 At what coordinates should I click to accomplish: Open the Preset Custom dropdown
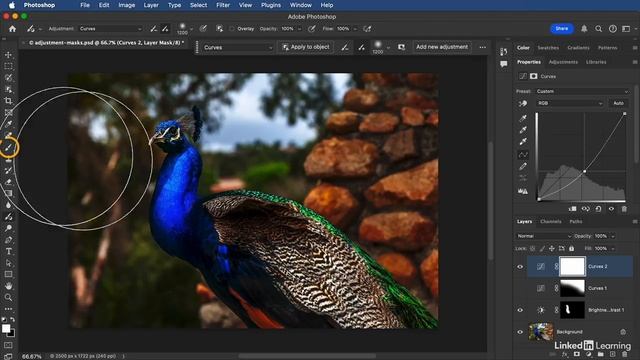tap(582, 91)
